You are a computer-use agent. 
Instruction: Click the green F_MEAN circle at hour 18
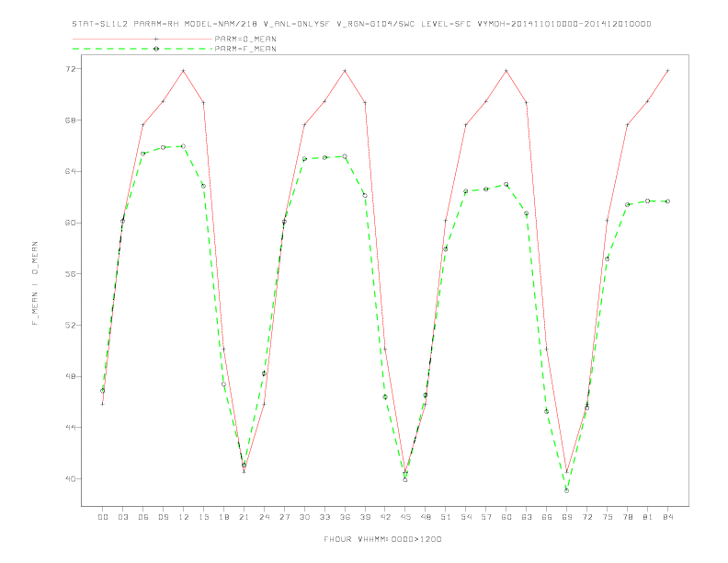tap(223, 385)
